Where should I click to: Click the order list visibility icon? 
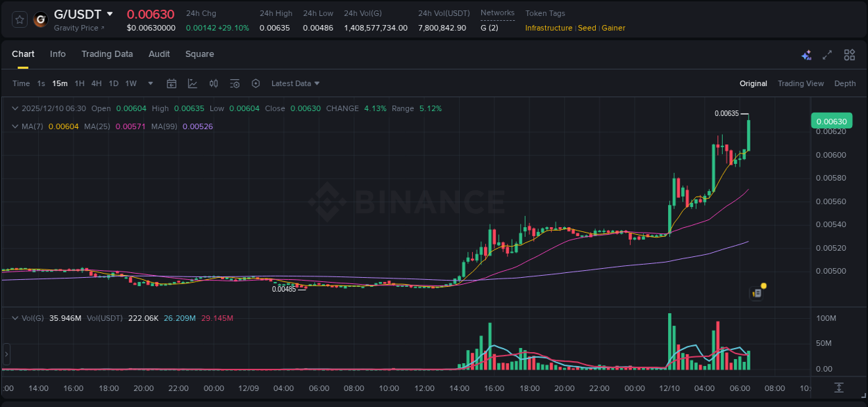click(235, 83)
